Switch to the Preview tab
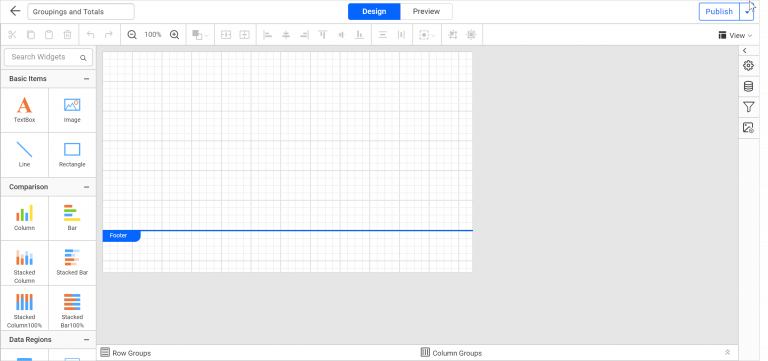The width and height of the screenshot is (768, 361). pos(426,11)
